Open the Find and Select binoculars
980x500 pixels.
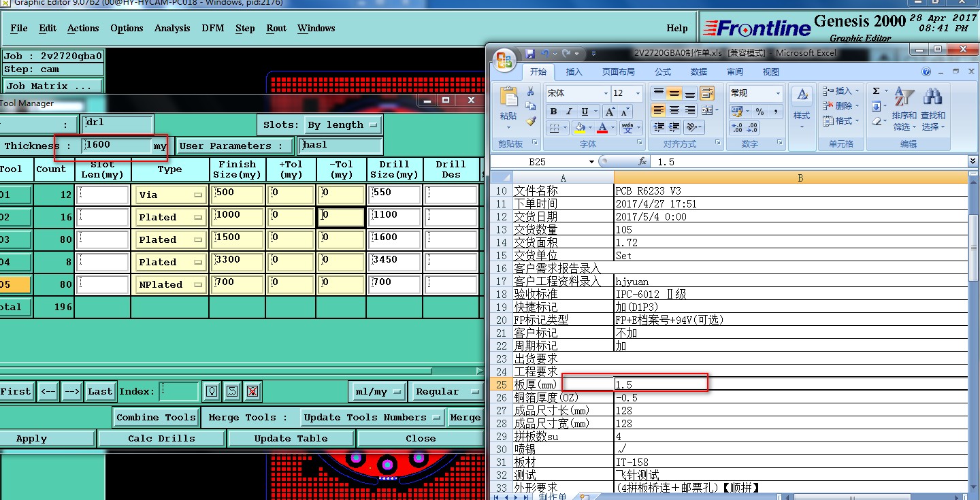coord(932,97)
